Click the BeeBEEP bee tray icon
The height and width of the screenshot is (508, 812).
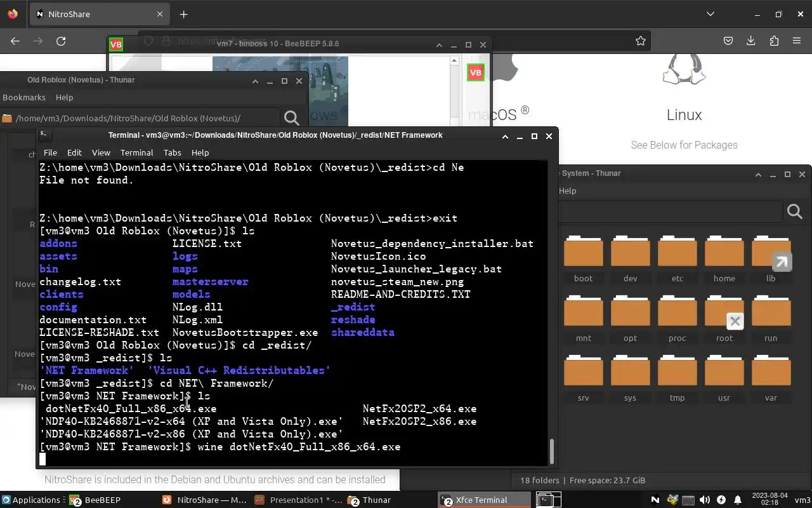[672, 500]
